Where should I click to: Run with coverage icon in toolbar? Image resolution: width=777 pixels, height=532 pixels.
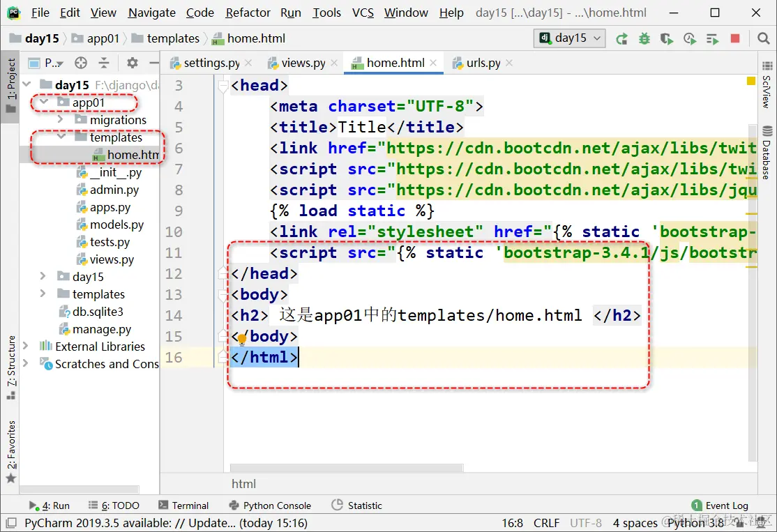pyautogui.click(x=667, y=38)
